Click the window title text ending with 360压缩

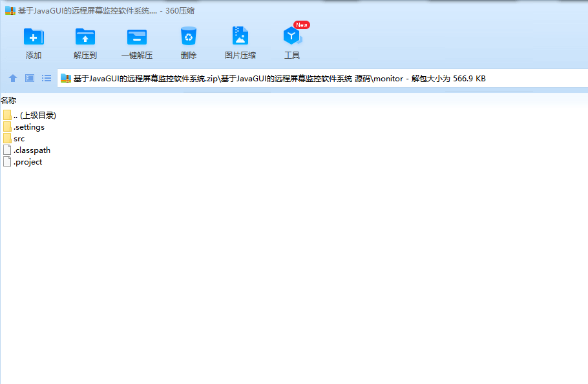(x=106, y=11)
